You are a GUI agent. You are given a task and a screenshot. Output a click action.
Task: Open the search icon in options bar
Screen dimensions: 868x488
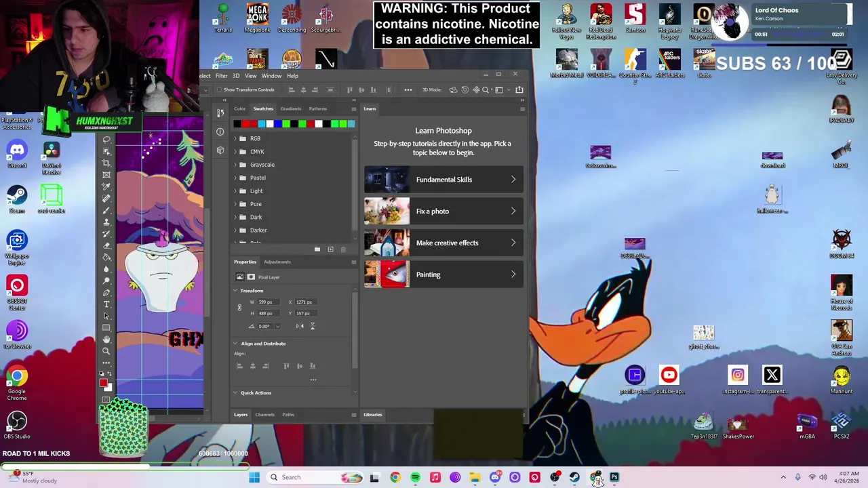click(486, 89)
